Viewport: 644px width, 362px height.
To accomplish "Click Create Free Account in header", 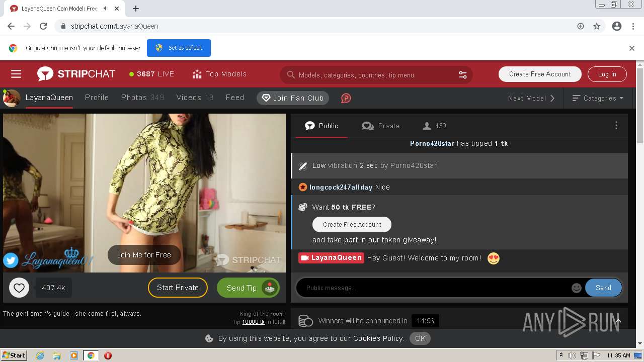I will [x=540, y=74].
